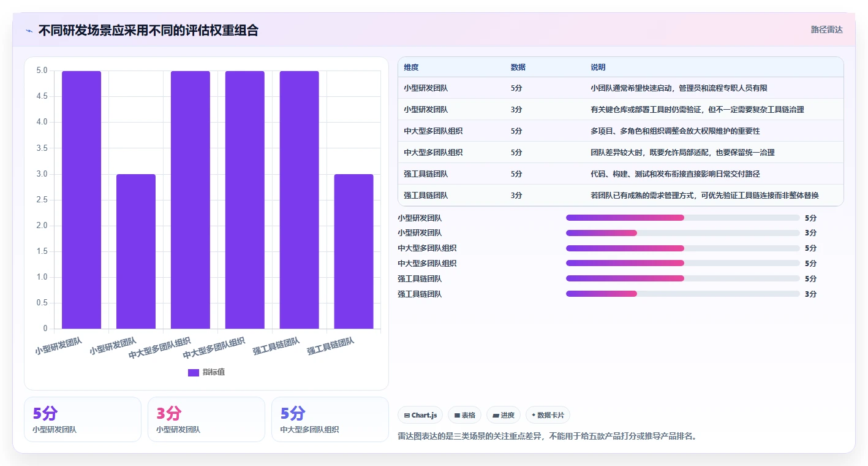Click the 强工具链团队 cell in the 代码、构建 row
Viewport: 868px width, 466px height.
pos(426,174)
